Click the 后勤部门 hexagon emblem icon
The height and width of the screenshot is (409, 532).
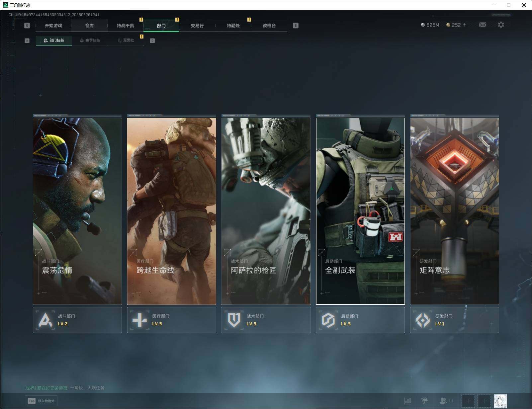(328, 320)
